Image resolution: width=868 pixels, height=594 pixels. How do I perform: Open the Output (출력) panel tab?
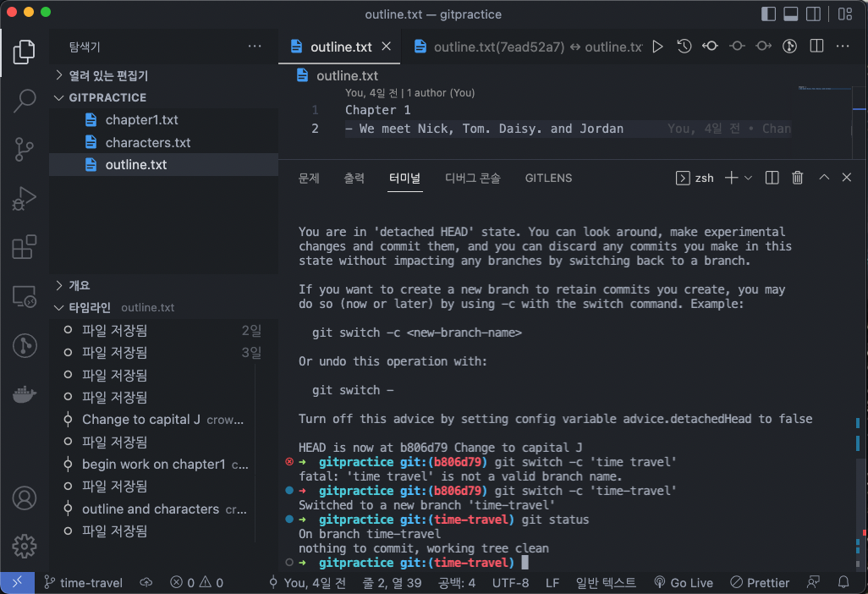[354, 178]
